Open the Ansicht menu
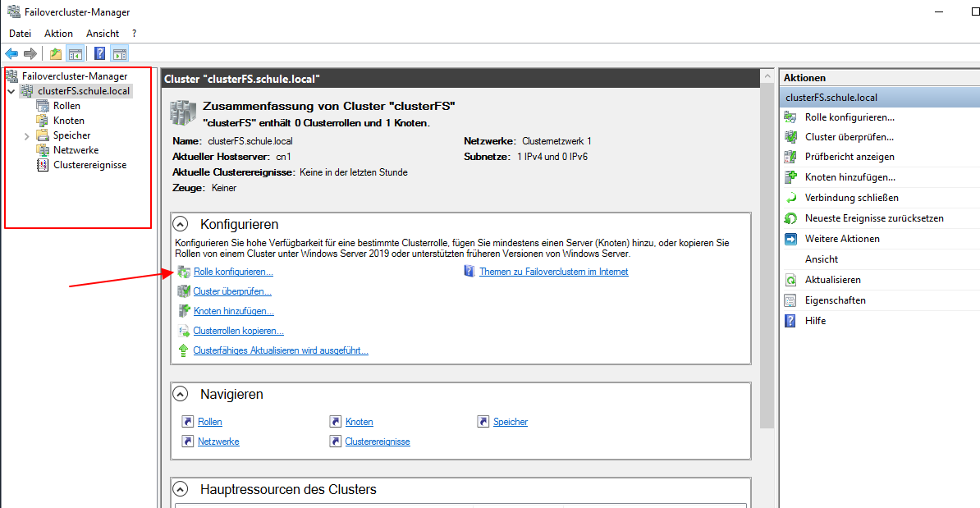980x508 pixels. 102,33
